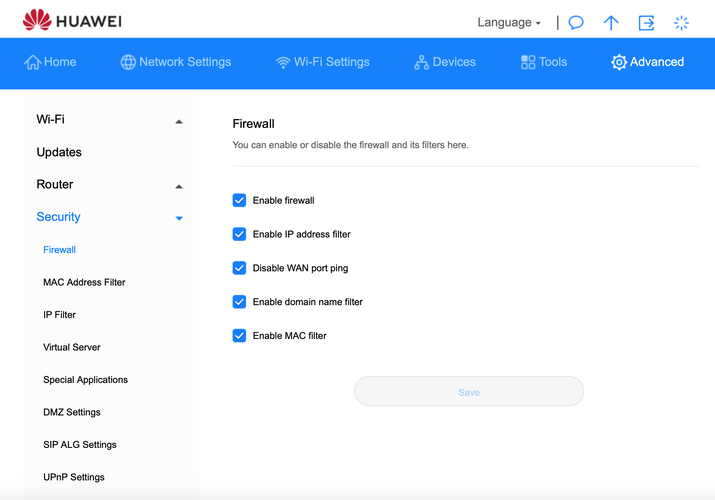Open UPnP Settings page
This screenshot has height=500, width=715.
(x=74, y=477)
